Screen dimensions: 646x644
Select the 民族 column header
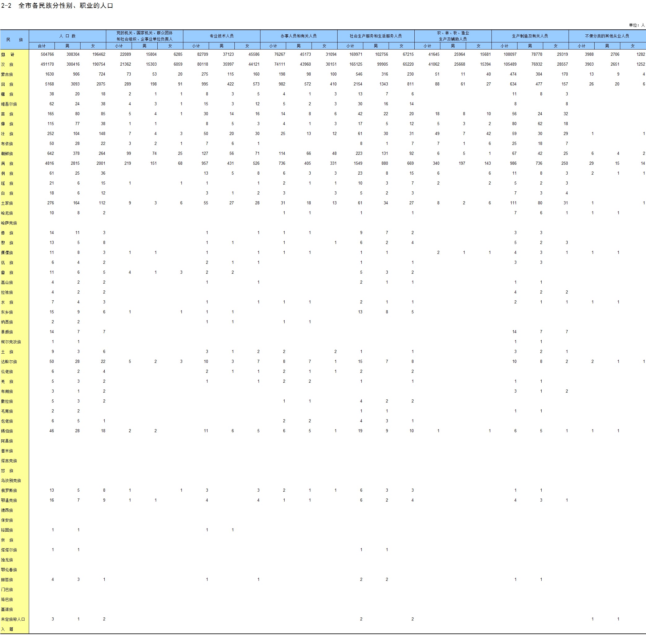(14, 40)
